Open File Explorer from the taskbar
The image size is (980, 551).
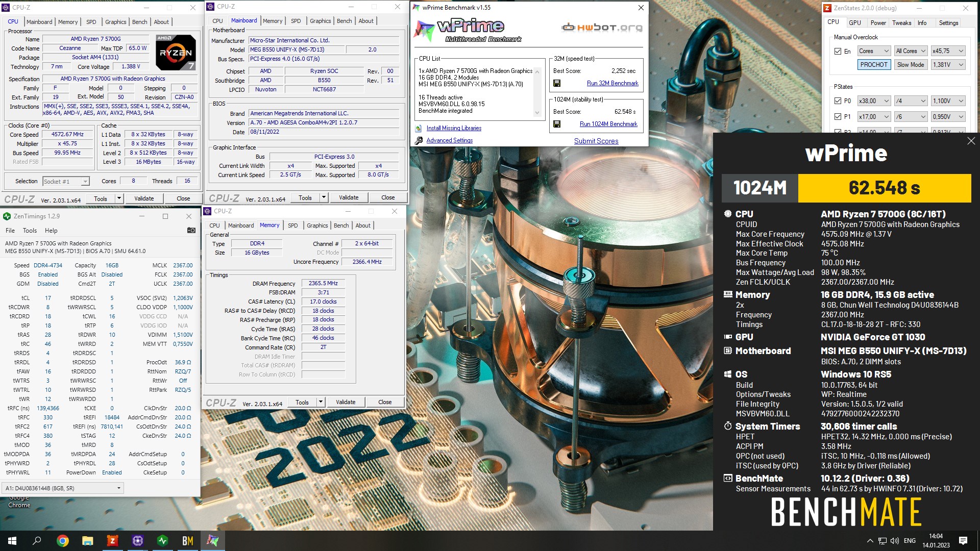[88, 541]
